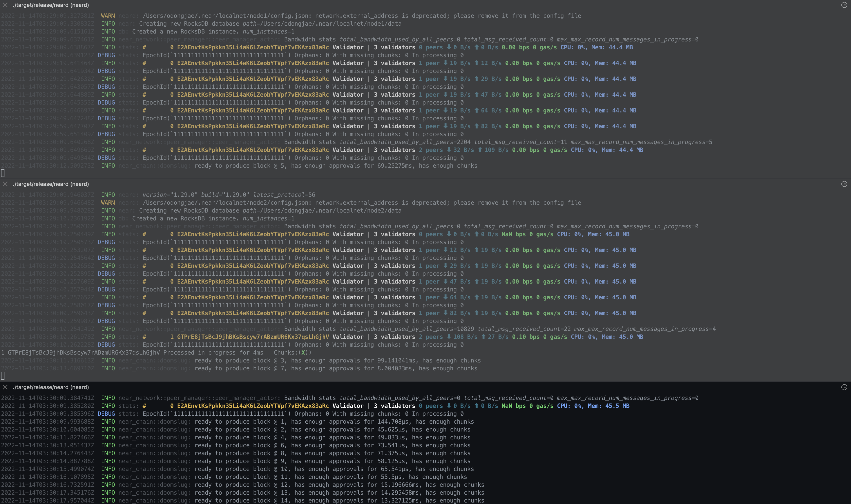The image size is (851, 504).
Task: Close the middle neard pane showing node2 logs
Action: click(5, 184)
